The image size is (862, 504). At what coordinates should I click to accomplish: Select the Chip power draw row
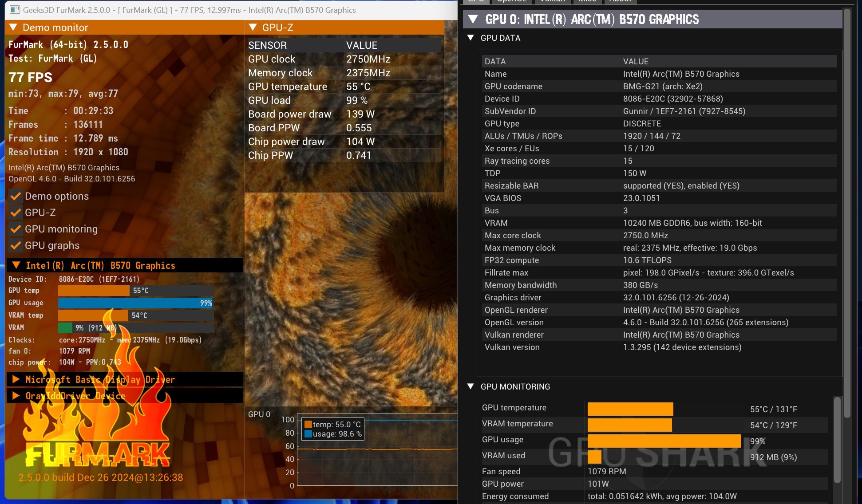coord(344,142)
